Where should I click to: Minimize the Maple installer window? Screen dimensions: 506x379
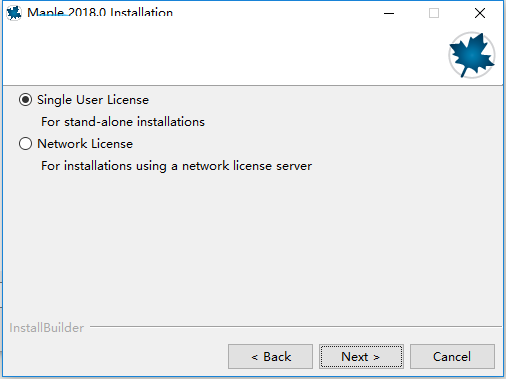click(x=389, y=13)
